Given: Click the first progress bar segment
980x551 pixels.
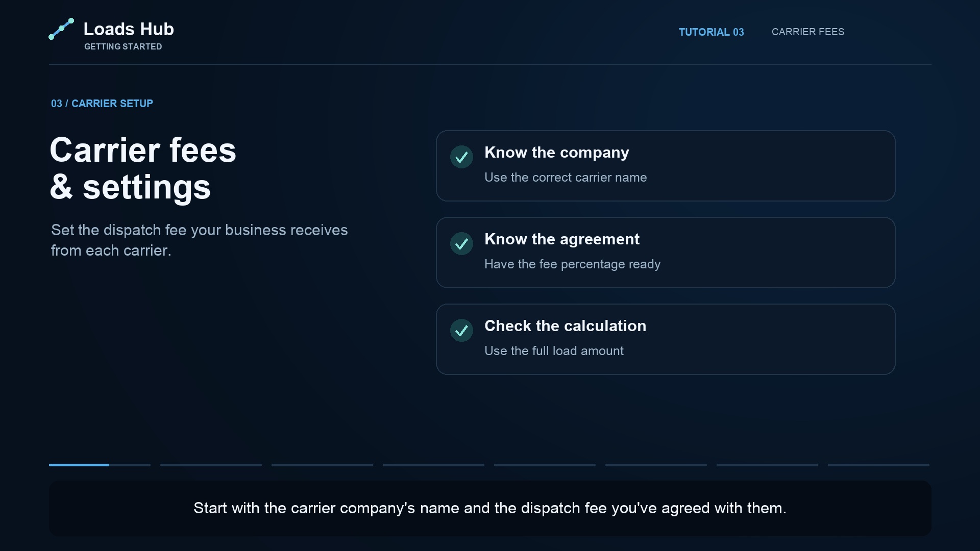Looking at the screenshot, I should click(100, 465).
